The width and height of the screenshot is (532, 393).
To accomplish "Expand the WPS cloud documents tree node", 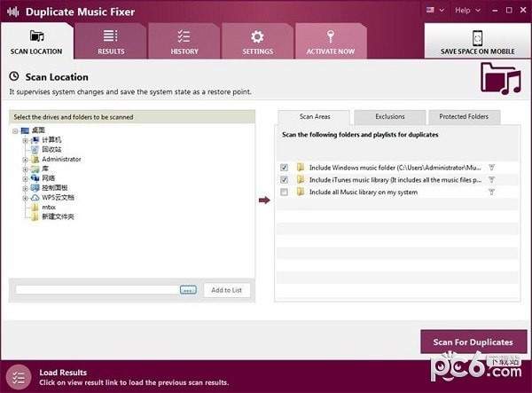I will coord(26,198).
